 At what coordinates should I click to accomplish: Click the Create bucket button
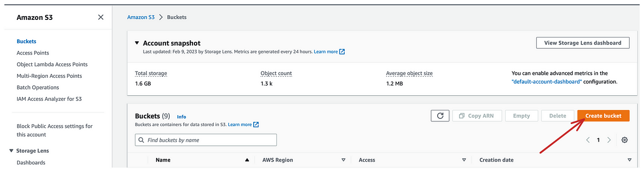pos(603,116)
